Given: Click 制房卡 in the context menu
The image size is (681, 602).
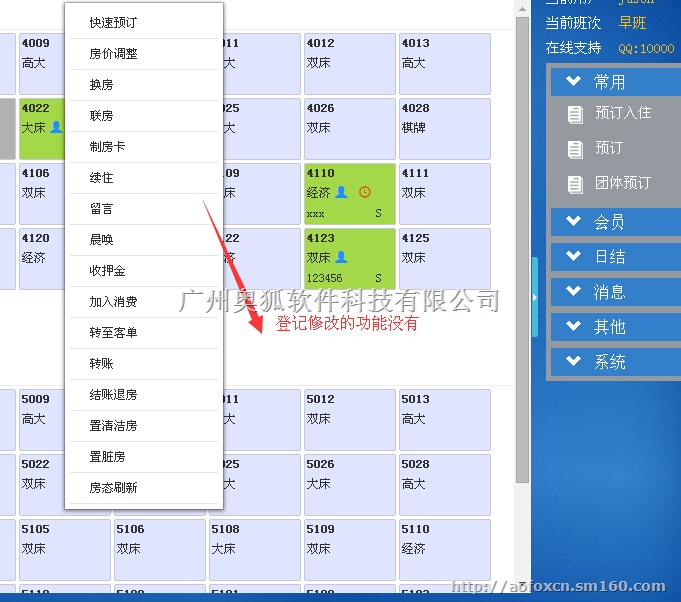Looking at the screenshot, I should pyautogui.click(x=144, y=147).
